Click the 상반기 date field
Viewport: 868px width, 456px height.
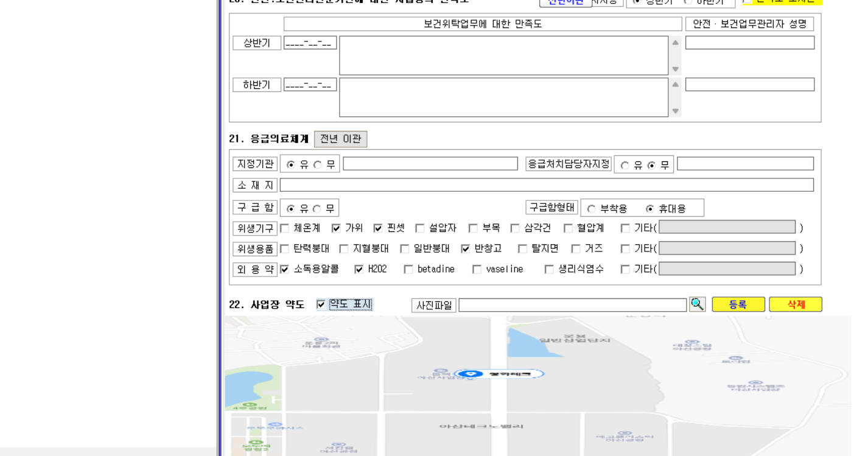click(x=310, y=43)
